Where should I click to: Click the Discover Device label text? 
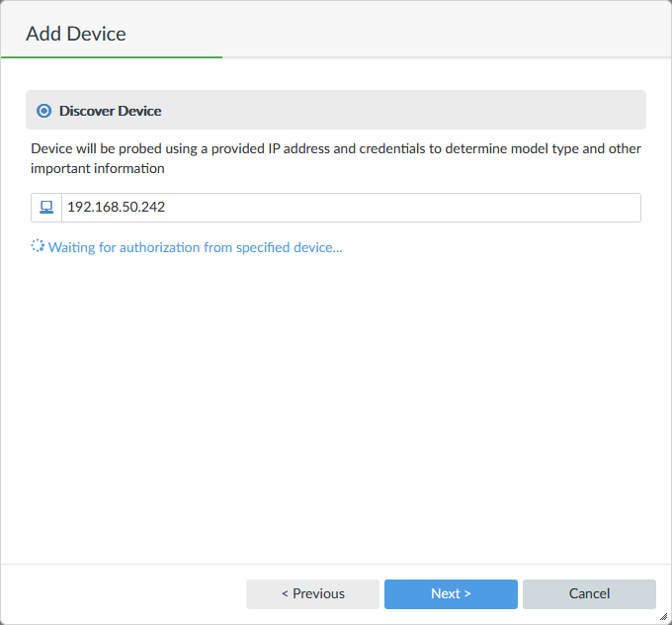tap(110, 111)
